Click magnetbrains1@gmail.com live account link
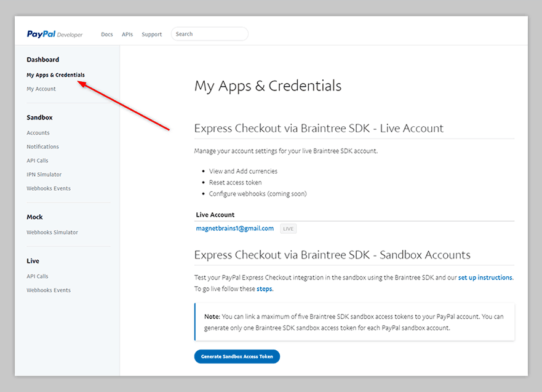Viewport: 542px width, 392px height. point(234,228)
